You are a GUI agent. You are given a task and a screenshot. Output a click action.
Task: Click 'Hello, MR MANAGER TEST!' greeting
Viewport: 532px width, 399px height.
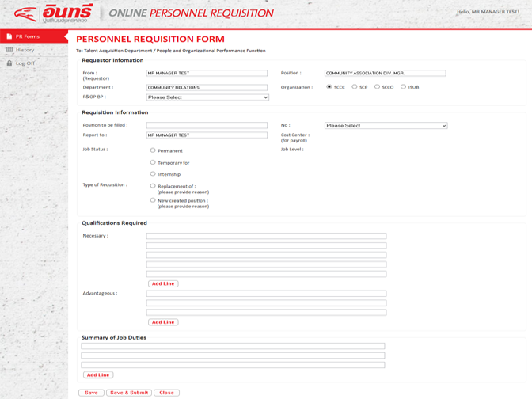(488, 12)
